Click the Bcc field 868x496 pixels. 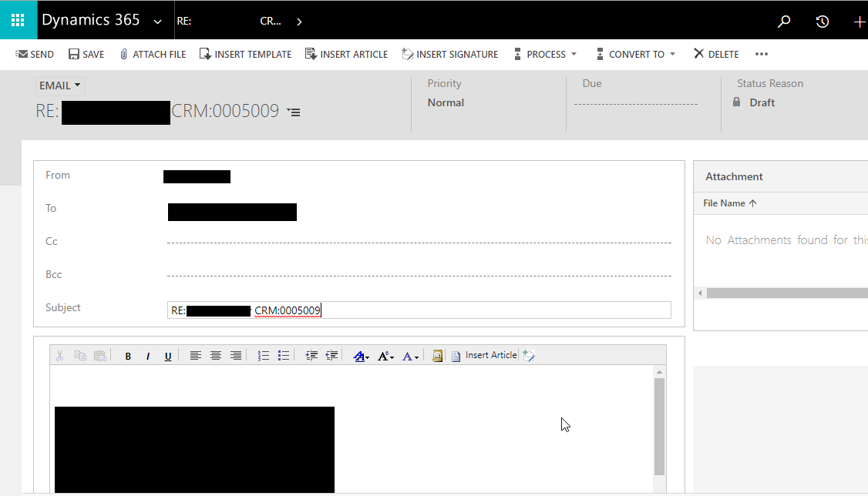pos(419,276)
